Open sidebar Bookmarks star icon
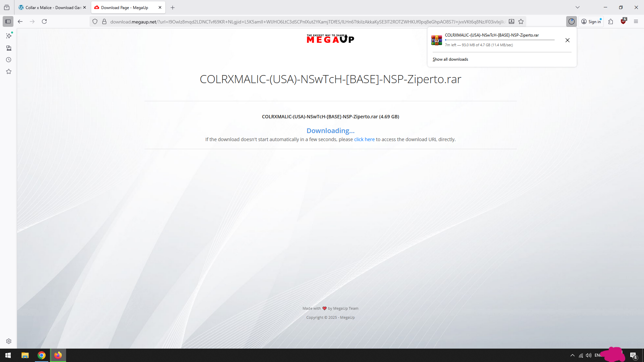The image size is (644, 362). click(9, 71)
